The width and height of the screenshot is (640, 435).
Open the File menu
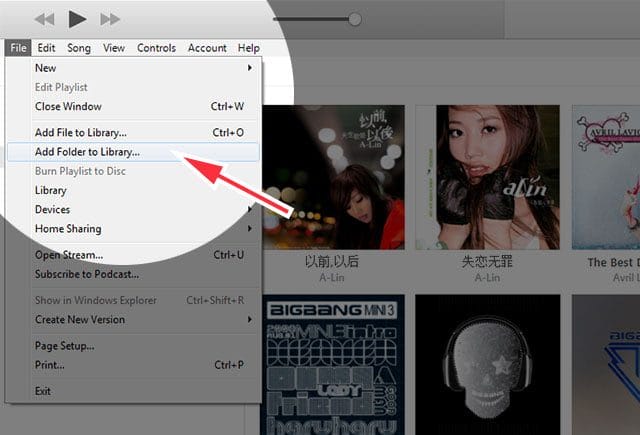(18, 48)
